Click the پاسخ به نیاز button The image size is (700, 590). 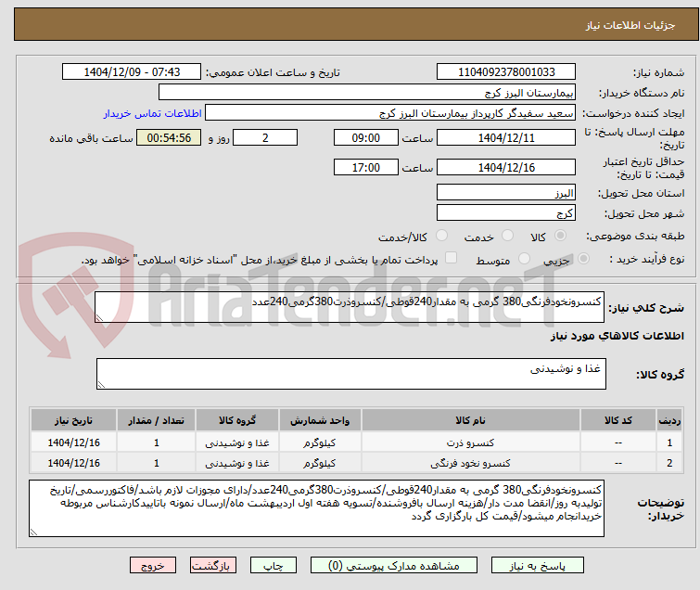[x=537, y=566]
